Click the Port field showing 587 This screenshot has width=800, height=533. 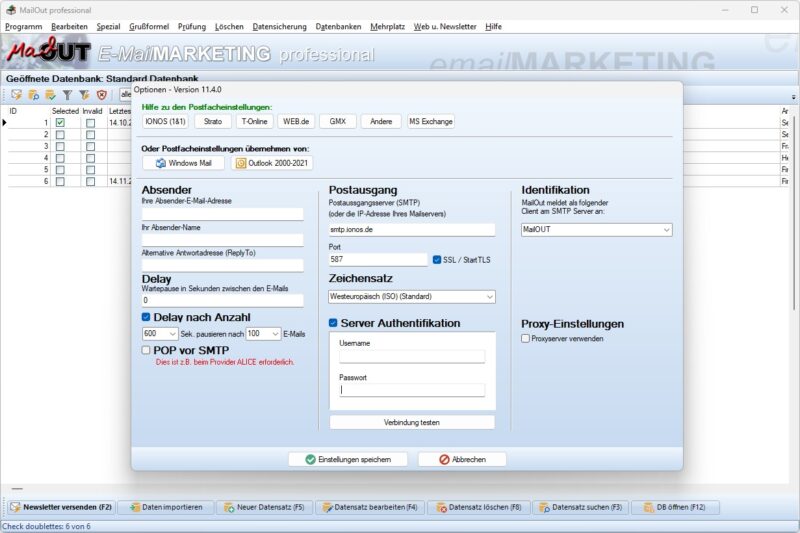[378, 260]
